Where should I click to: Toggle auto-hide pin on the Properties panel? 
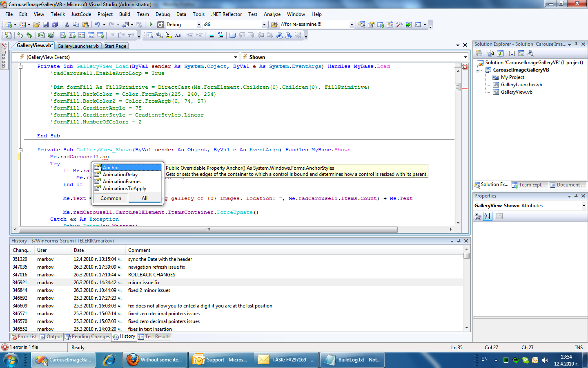pyautogui.click(x=576, y=196)
